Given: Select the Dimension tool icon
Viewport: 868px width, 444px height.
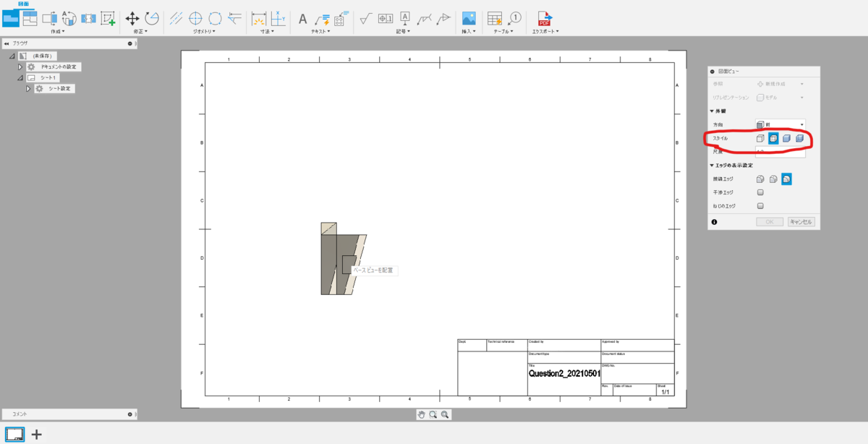Looking at the screenshot, I should pos(259,19).
